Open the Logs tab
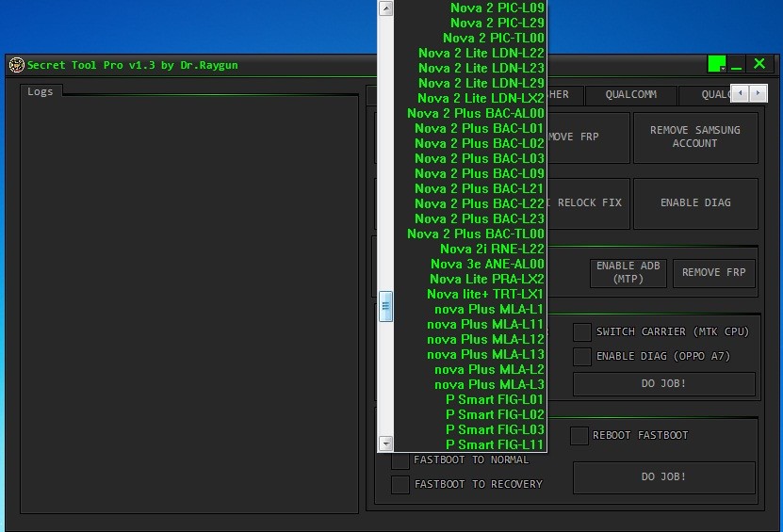The height and width of the screenshot is (532, 783). [41, 91]
